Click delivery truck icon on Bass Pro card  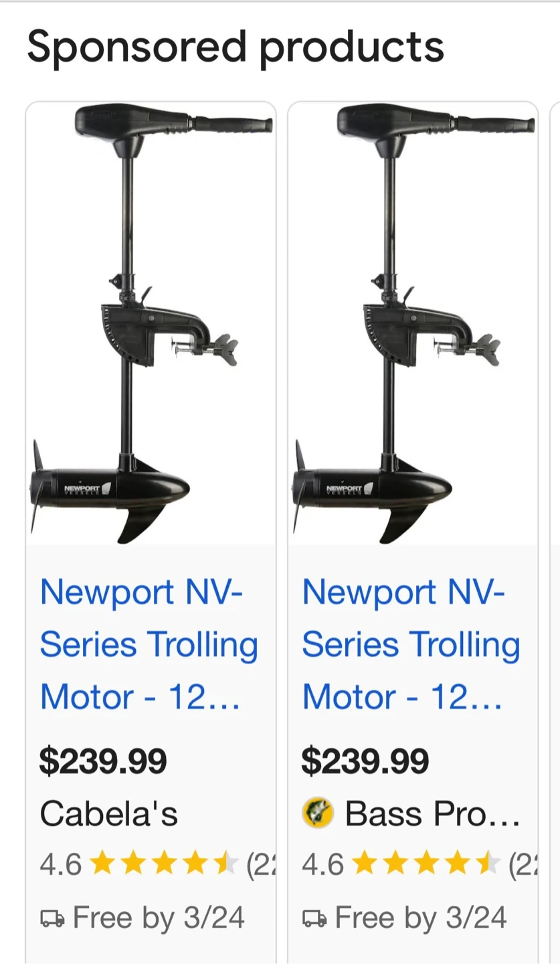click(314, 918)
